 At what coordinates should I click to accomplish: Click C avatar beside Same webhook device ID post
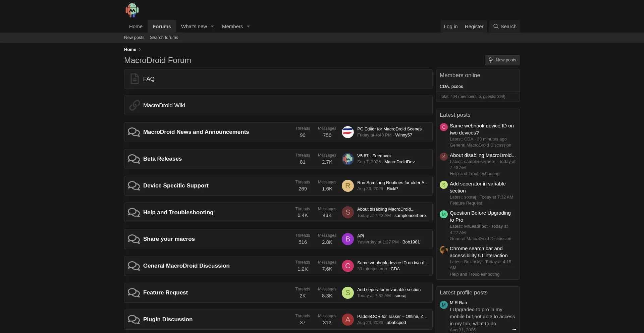444,127
